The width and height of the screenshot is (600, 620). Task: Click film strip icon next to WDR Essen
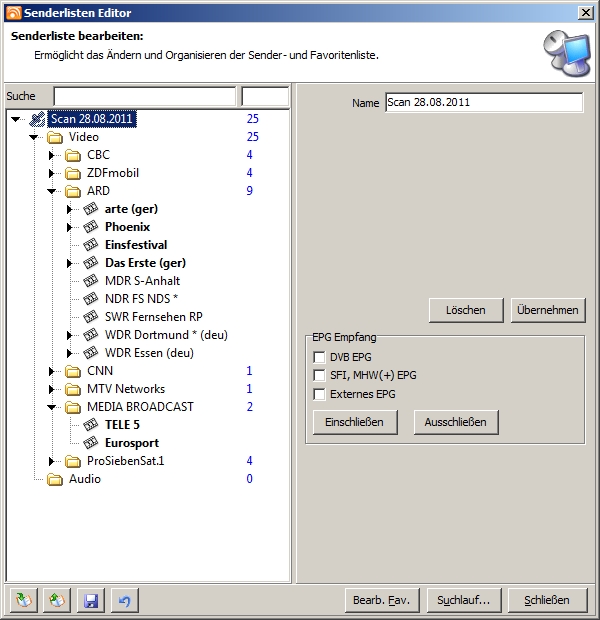click(x=91, y=352)
